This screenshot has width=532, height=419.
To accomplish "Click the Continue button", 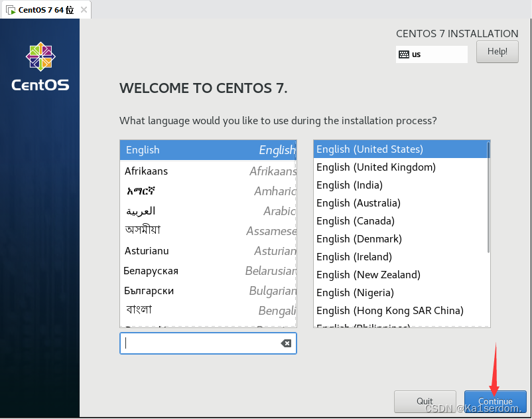I will tap(495, 401).
